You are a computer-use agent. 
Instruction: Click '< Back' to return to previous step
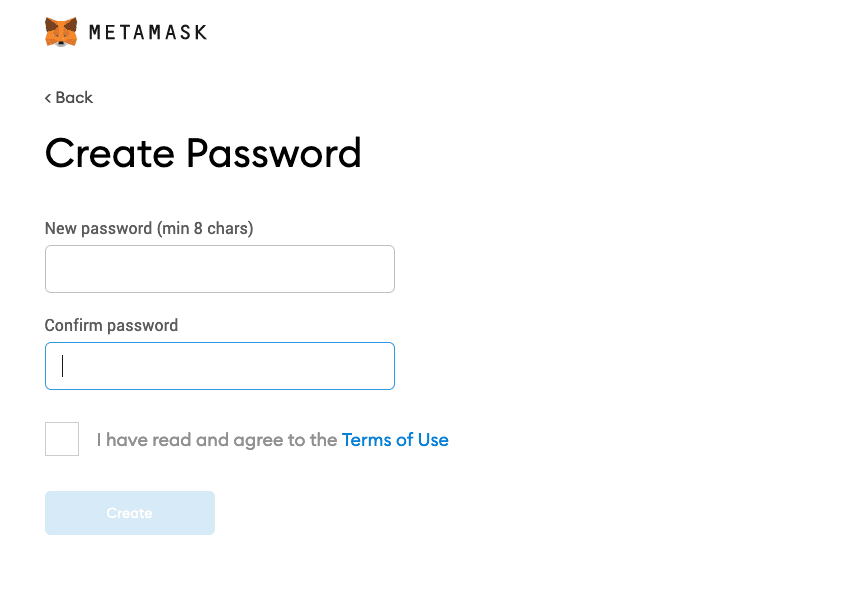pos(68,97)
